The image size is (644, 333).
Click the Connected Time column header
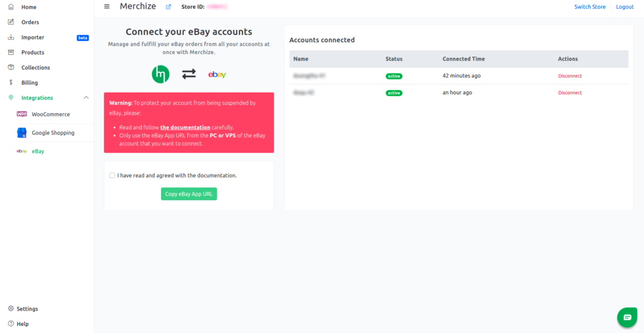coord(464,59)
